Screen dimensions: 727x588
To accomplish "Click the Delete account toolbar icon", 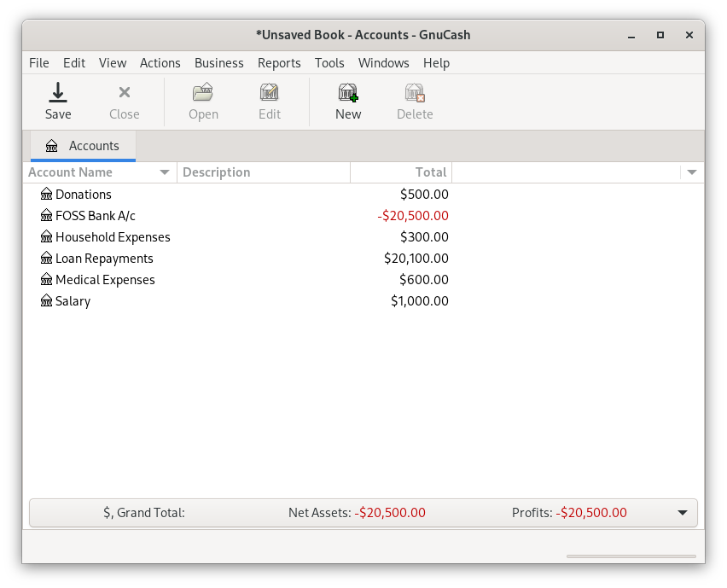I will (415, 101).
